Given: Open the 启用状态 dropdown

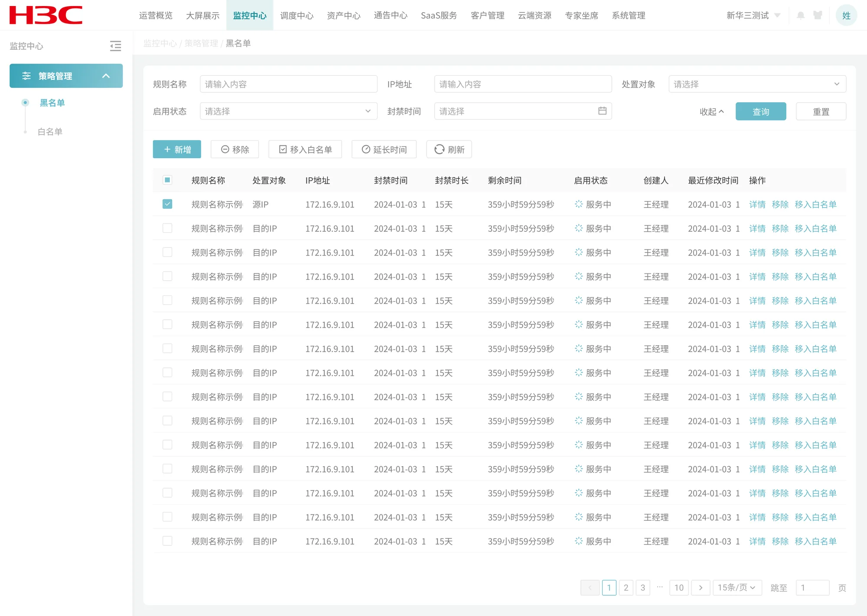Looking at the screenshot, I should point(288,111).
